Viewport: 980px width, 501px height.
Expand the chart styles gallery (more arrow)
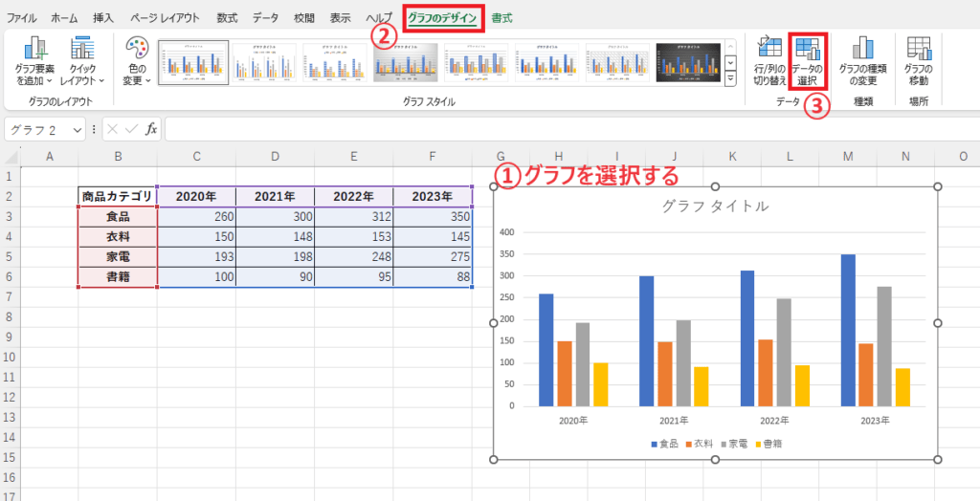pyautogui.click(x=730, y=77)
